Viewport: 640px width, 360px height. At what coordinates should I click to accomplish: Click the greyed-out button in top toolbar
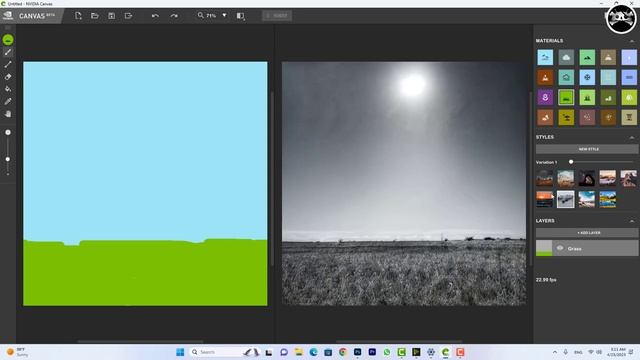pyautogui.click(x=277, y=16)
